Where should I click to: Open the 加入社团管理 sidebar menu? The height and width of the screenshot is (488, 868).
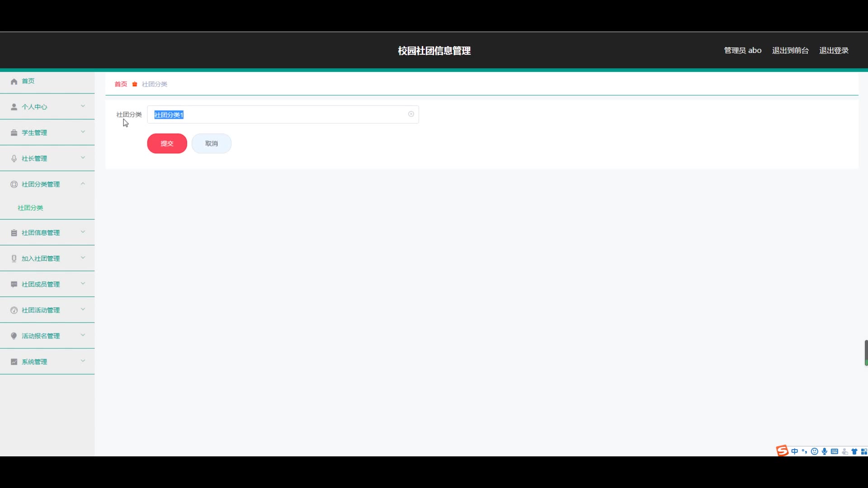[x=47, y=258]
